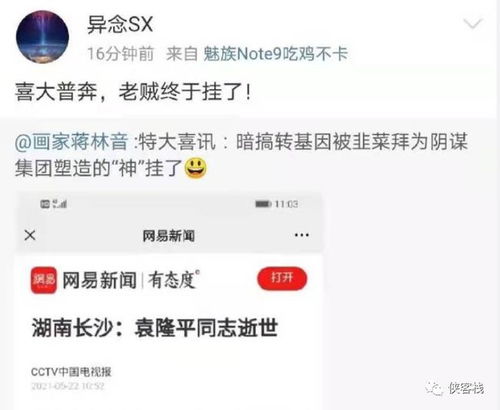Click the CCTV中国电视报 source name
The image size is (500, 410).
point(71,372)
